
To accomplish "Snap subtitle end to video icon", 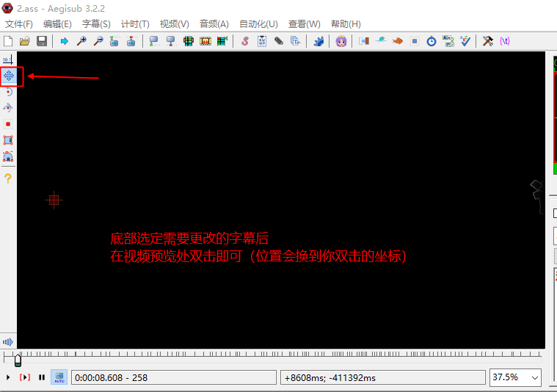I will [171, 41].
